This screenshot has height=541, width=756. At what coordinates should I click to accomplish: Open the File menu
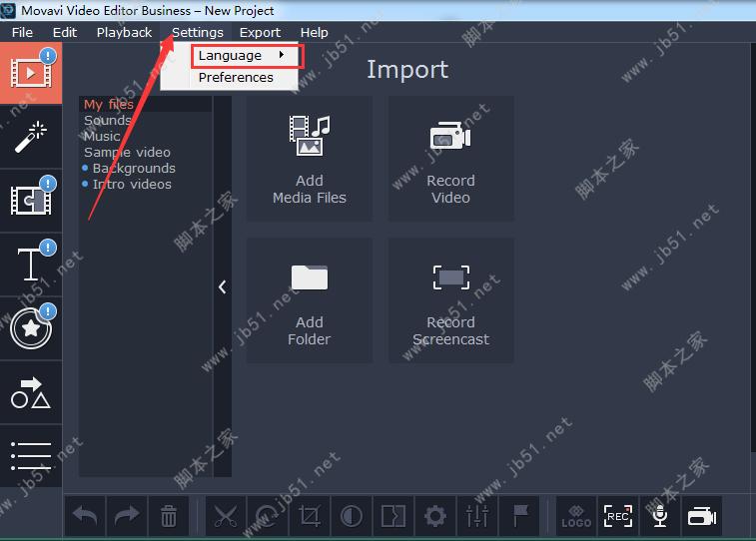[22, 32]
